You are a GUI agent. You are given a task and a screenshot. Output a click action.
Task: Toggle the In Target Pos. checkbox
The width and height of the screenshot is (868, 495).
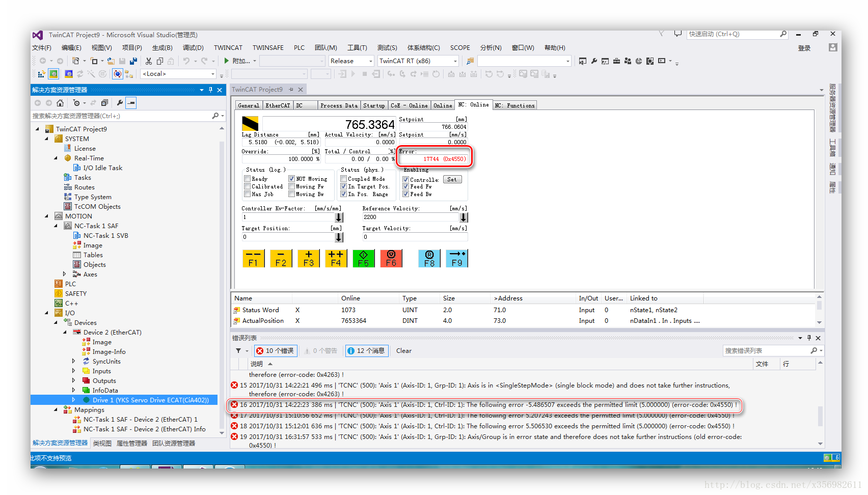(x=344, y=186)
